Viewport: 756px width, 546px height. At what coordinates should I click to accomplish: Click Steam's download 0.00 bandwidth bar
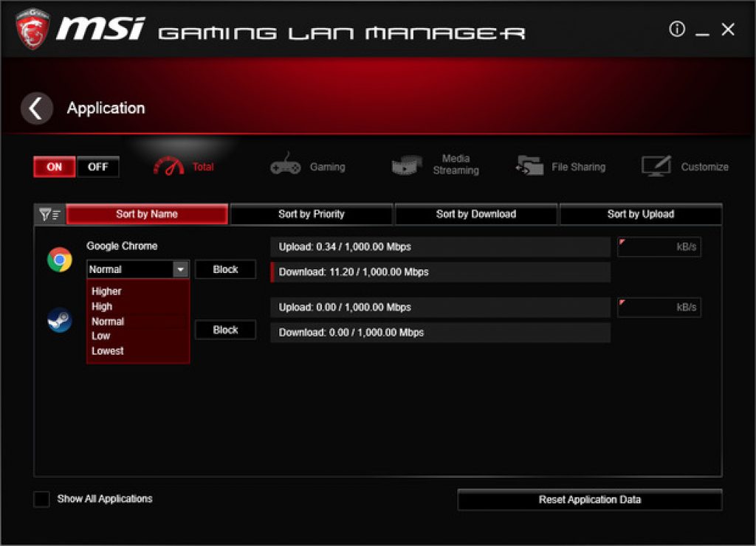coord(440,333)
